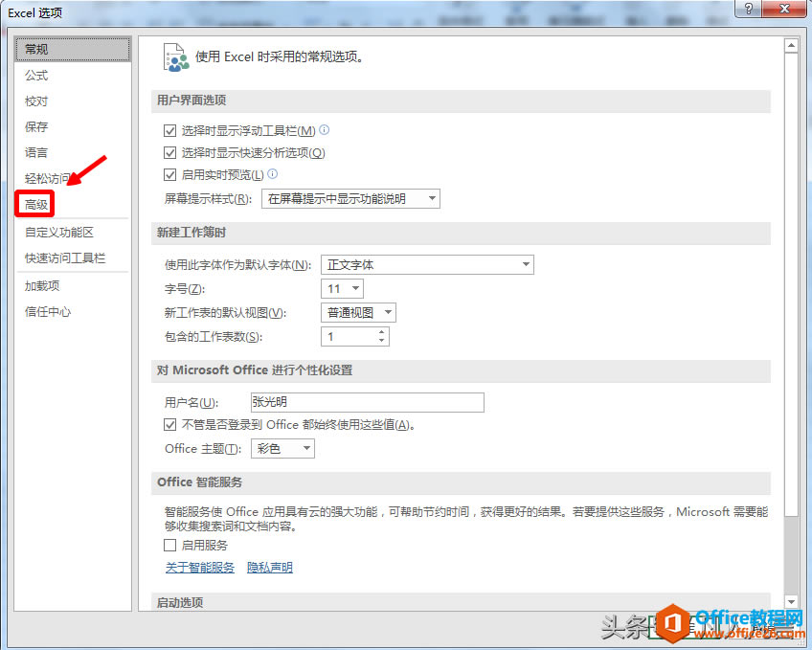
Task: Click the info icon beside 启用实时预览
Action: pos(272,174)
